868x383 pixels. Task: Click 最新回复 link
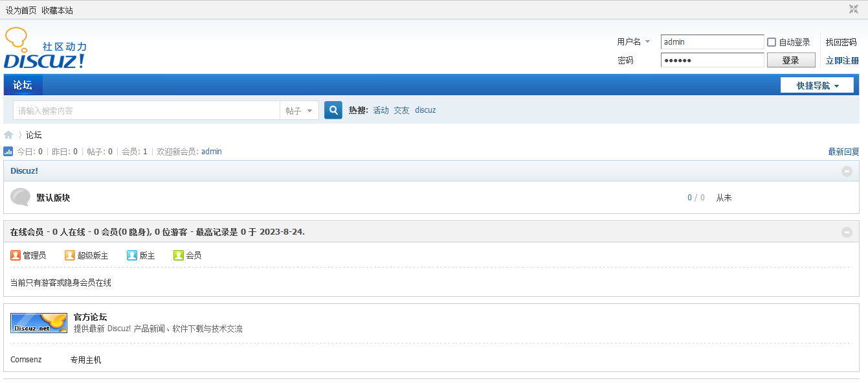(843, 152)
